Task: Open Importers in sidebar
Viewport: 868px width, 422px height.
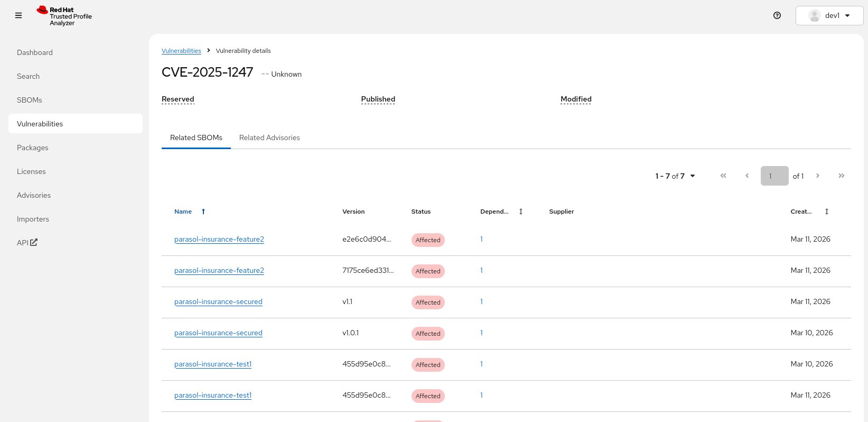Action: (76, 219)
